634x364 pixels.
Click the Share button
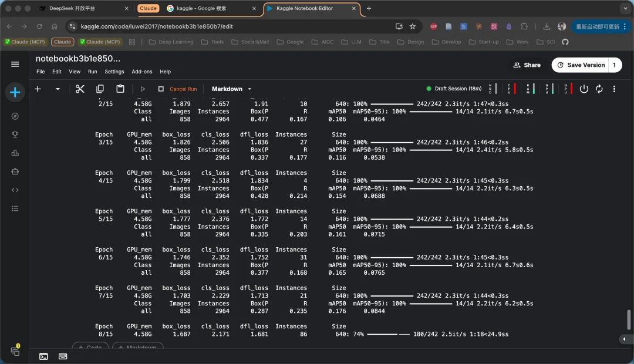tap(527, 65)
